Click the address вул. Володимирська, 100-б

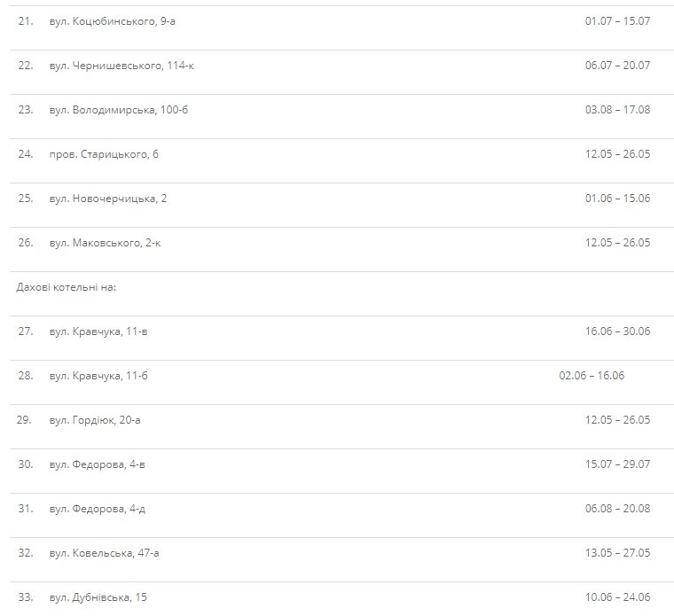point(119,110)
